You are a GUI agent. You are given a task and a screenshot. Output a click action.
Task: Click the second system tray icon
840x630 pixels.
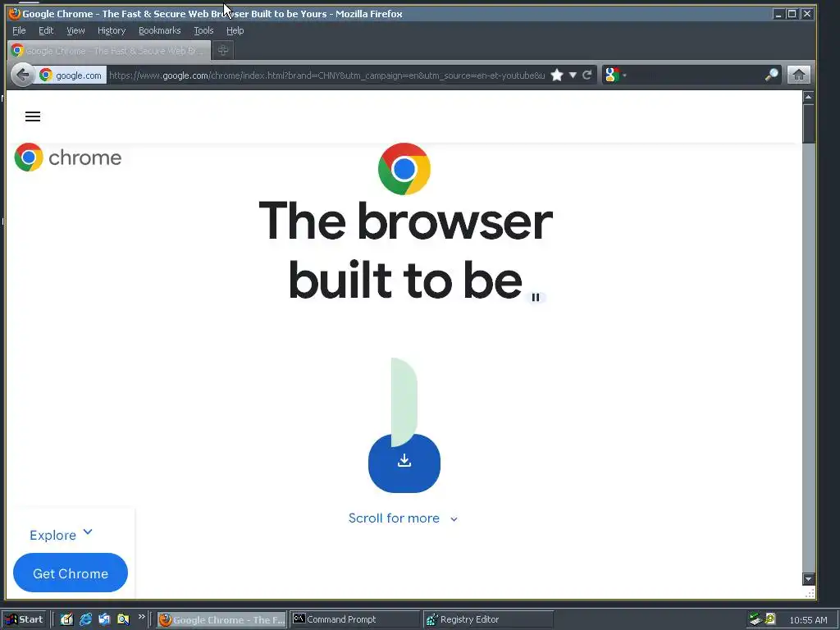(x=770, y=619)
